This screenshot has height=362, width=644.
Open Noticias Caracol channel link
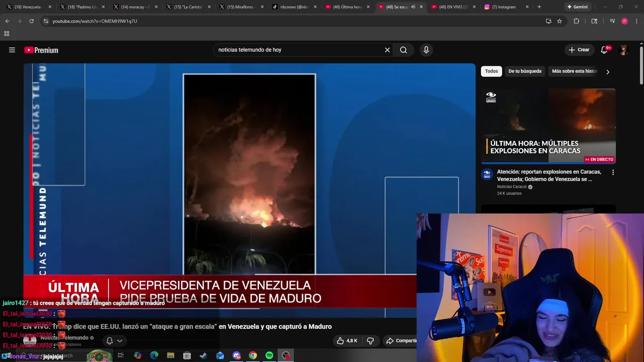click(x=511, y=187)
